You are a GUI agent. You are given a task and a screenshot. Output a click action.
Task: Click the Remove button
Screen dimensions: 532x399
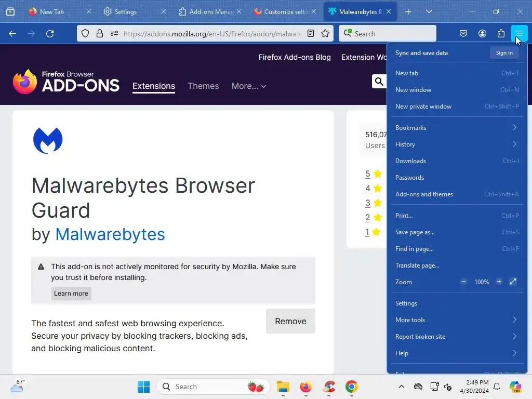tap(290, 321)
